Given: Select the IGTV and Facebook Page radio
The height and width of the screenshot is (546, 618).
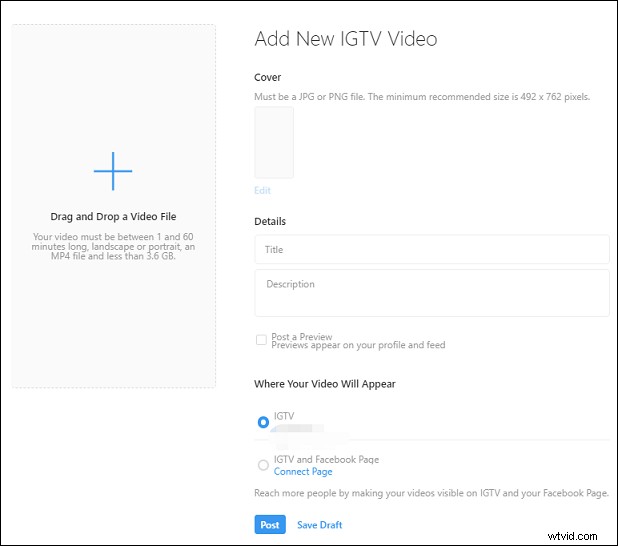Looking at the screenshot, I should click(x=263, y=465).
